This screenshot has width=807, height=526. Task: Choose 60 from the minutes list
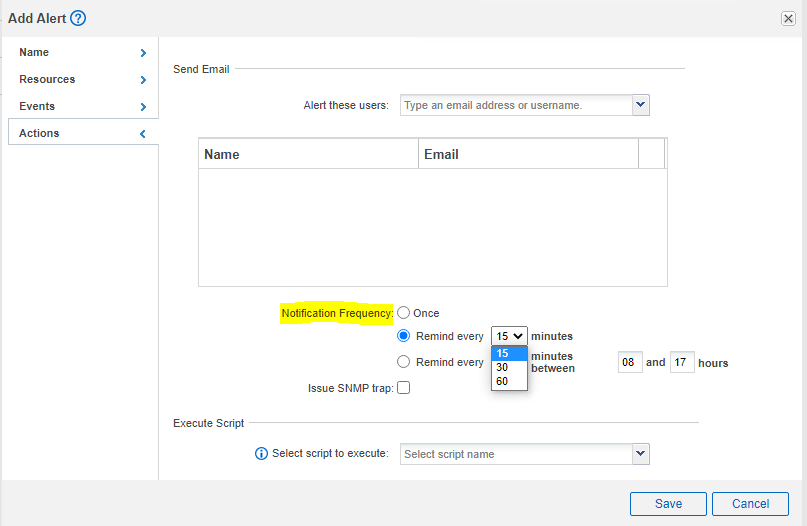pyautogui.click(x=503, y=381)
